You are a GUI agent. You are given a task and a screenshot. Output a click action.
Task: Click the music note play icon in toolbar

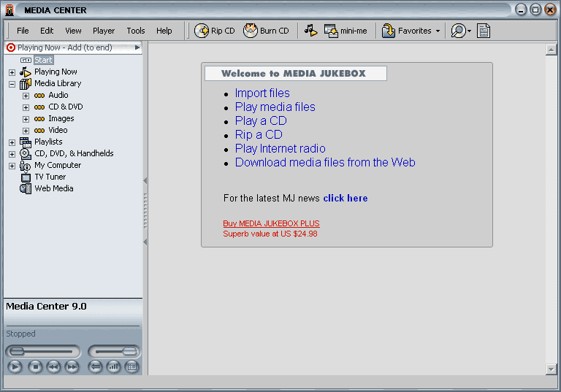(x=310, y=31)
